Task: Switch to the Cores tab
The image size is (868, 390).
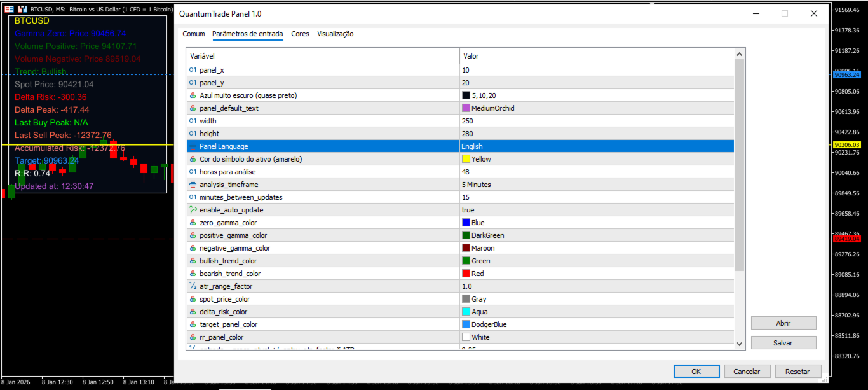Action: (x=300, y=34)
